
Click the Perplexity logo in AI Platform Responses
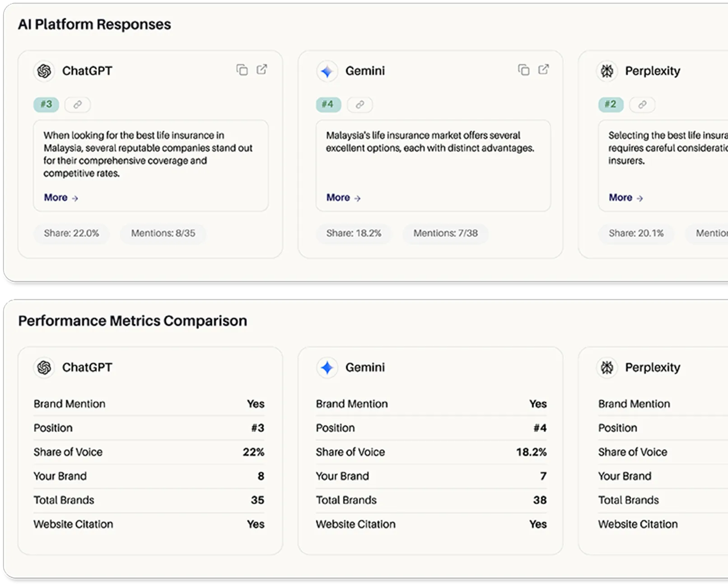coord(607,71)
